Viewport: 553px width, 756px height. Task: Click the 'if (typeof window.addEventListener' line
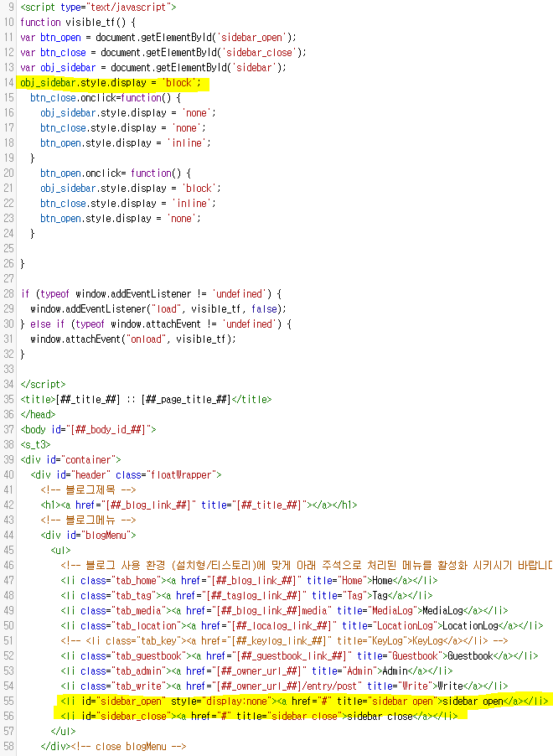[x=151, y=293]
